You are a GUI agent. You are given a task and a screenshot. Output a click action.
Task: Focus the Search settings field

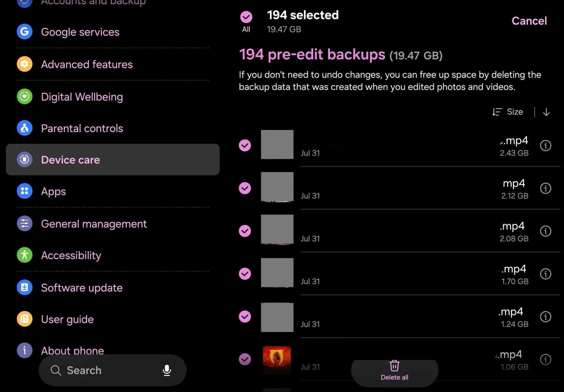tap(113, 370)
